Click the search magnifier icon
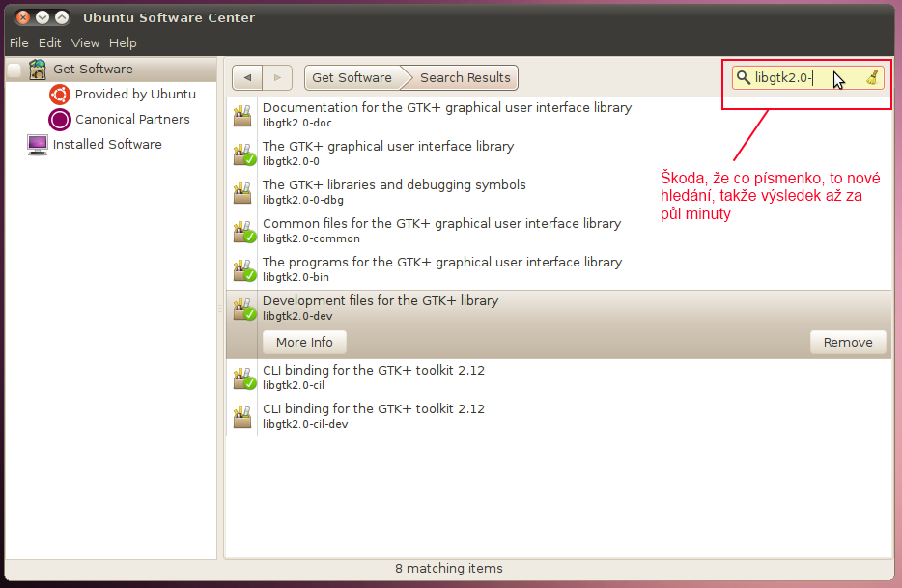 tap(744, 77)
